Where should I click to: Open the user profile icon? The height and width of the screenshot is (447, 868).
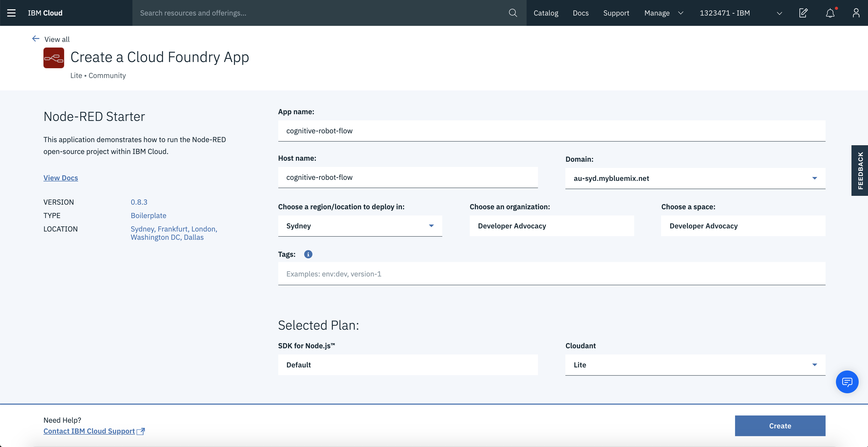pos(856,13)
